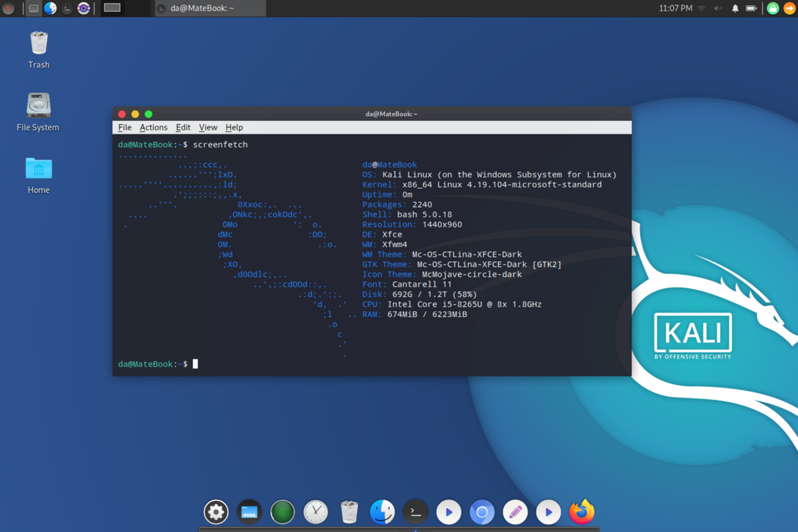Click the orange logout arrow icon
Image resolution: width=798 pixels, height=532 pixels.
click(x=789, y=8)
